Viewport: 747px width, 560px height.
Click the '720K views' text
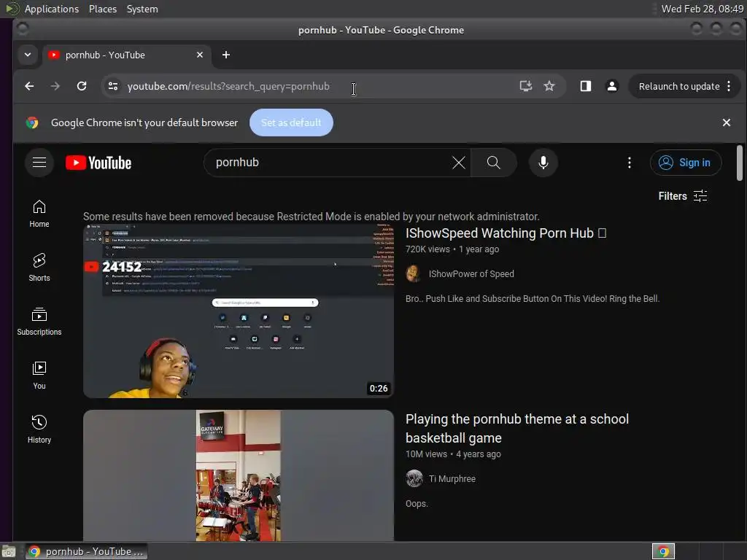(427, 249)
